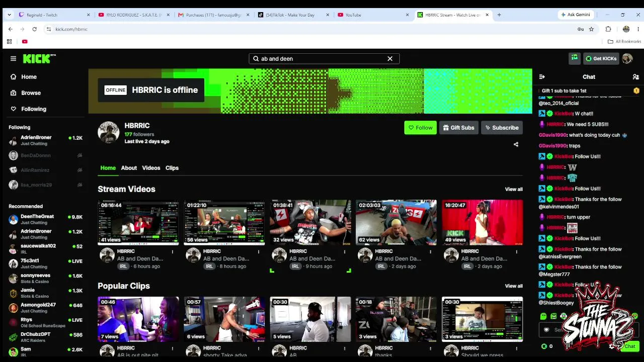
Task: Click the Get KICKs button
Action: (x=601, y=59)
